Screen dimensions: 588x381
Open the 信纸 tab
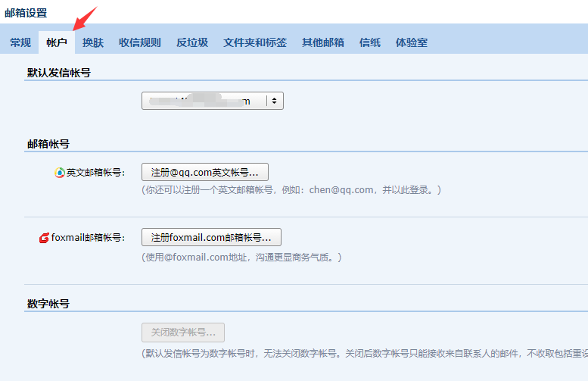(370, 42)
